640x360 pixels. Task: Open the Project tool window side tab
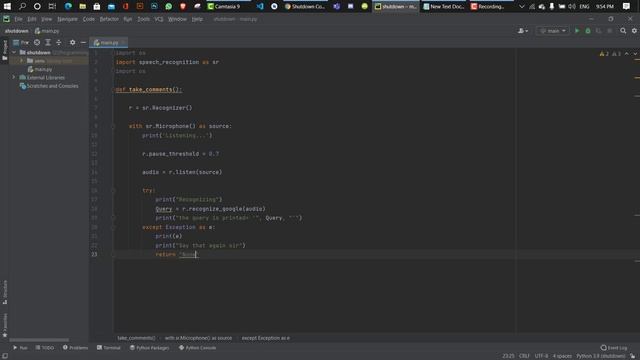pos(4,51)
